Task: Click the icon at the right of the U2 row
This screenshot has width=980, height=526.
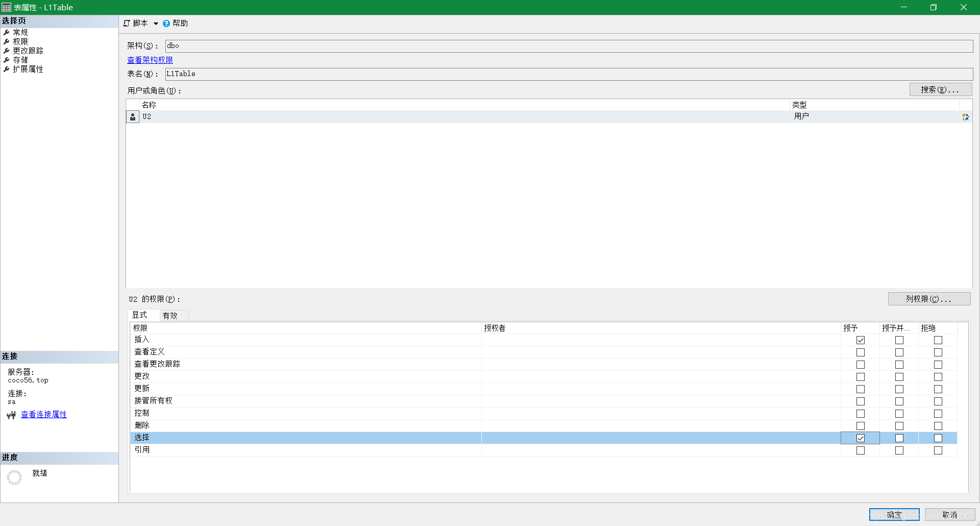Action: pyautogui.click(x=965, y=117)
